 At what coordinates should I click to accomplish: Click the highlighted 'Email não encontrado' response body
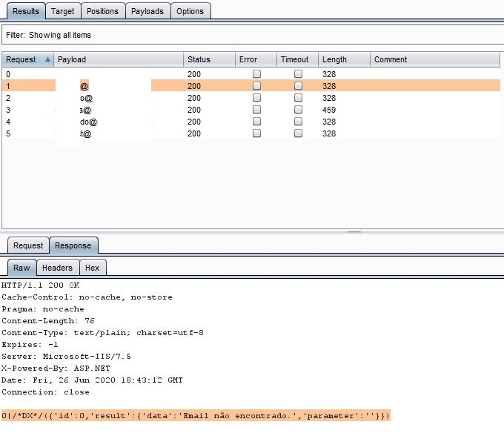click(x=196, y=415)
